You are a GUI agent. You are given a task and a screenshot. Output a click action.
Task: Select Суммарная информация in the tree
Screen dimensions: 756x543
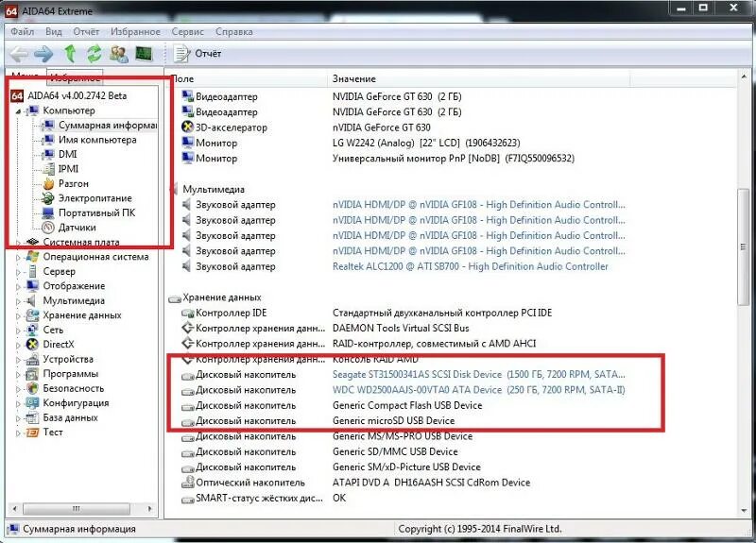pos(108,126)
